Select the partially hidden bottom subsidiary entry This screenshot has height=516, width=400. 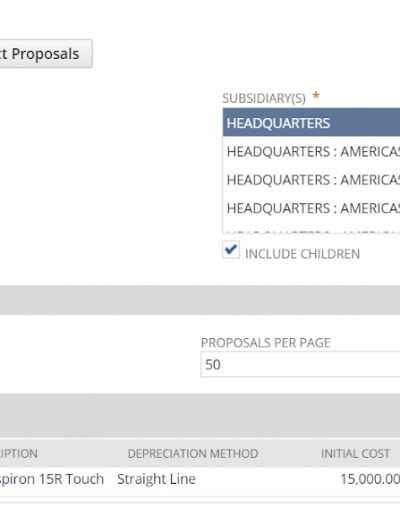pyautogui.click(x=312, y=229)
